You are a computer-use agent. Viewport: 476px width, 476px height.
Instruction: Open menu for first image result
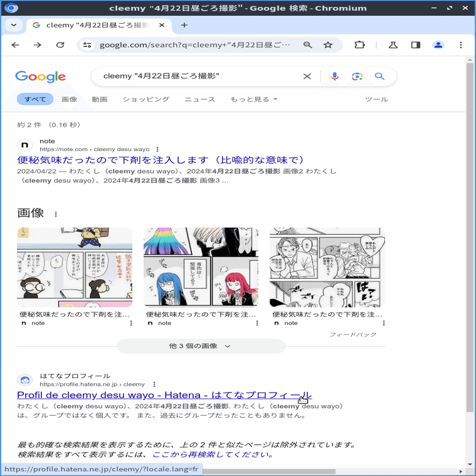click(x=131, y=323)
